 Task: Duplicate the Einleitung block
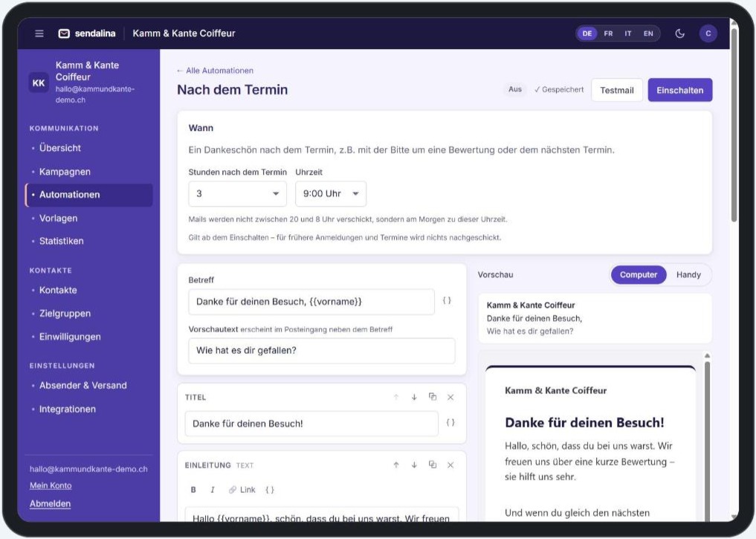coord(433,465)
